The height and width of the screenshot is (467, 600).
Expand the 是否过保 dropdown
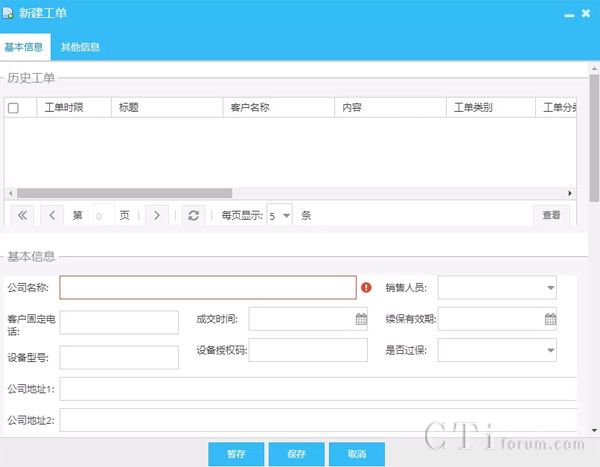pyautogui.click(x=550, y=350)
